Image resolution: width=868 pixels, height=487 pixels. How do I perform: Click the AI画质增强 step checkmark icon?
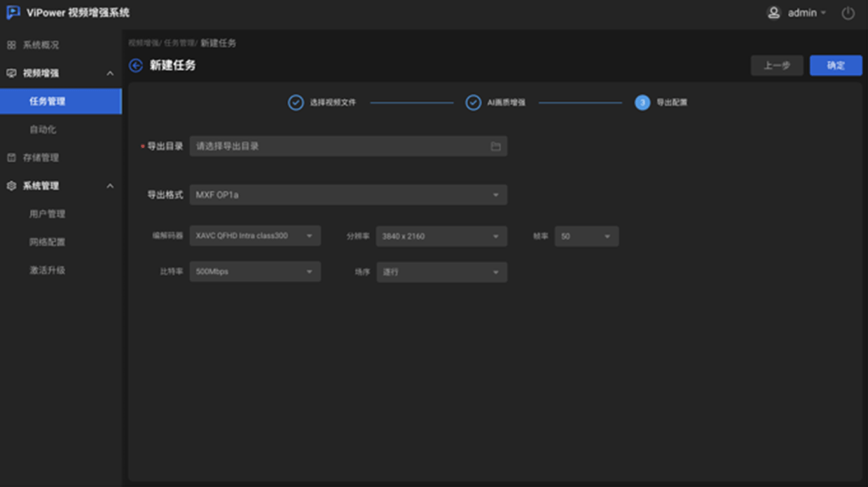point(473,103)
